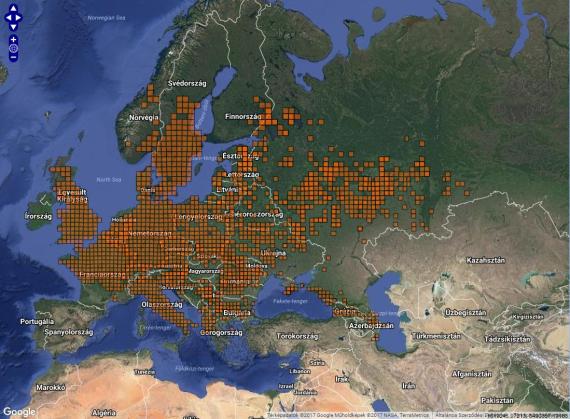Click the Törökország country label
The height and width of the screenshot is (419, 570).
(x=297, y=336)
